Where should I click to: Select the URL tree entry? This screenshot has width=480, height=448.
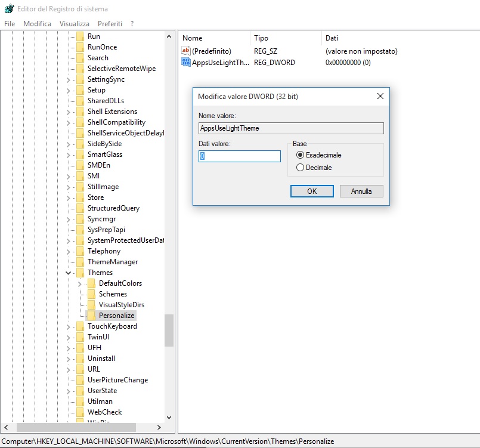coord(94,369)
